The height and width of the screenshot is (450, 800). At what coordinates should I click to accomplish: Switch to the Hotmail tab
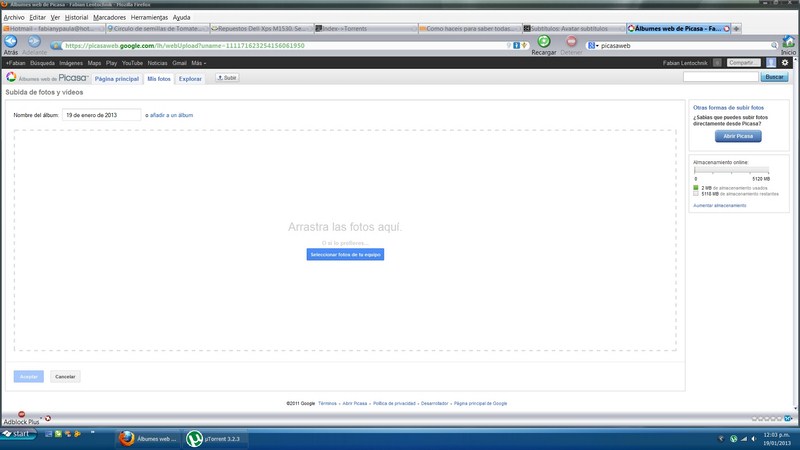[x=53, y=29]
